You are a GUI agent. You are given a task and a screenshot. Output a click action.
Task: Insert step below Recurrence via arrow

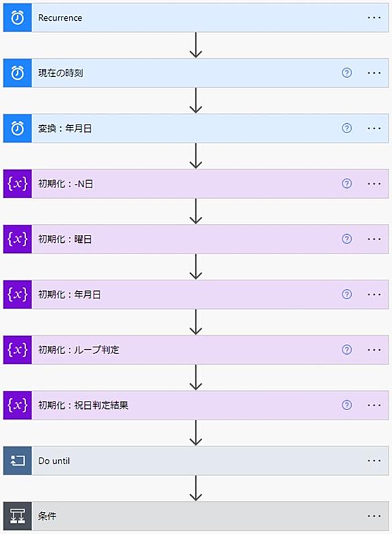coord(196,46)
